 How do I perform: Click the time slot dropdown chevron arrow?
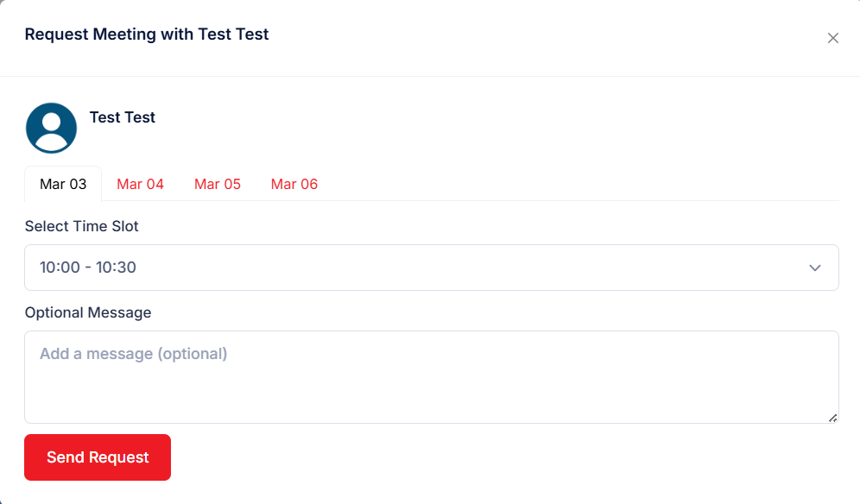point(814,268)
